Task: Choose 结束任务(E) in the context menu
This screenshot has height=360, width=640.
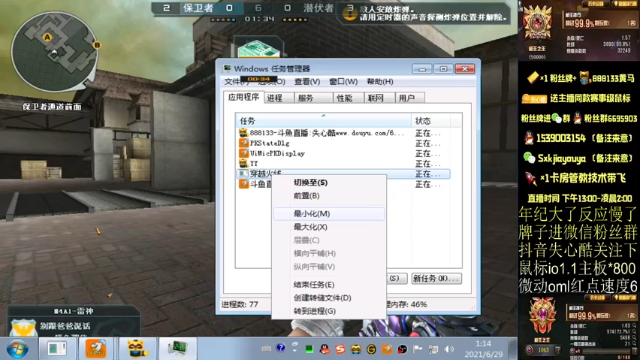Action: coord(329,284)
